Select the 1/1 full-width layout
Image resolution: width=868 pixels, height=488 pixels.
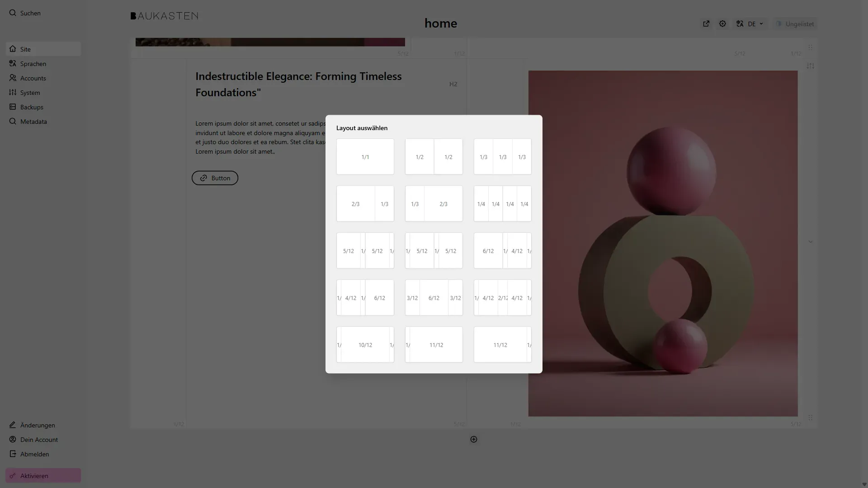(x=365, y=157)
